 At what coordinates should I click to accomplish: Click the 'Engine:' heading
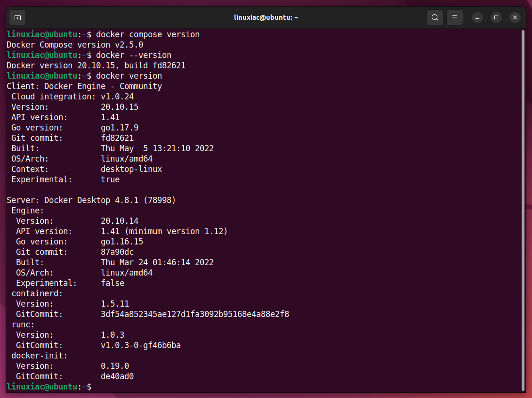tap(27, 211)
